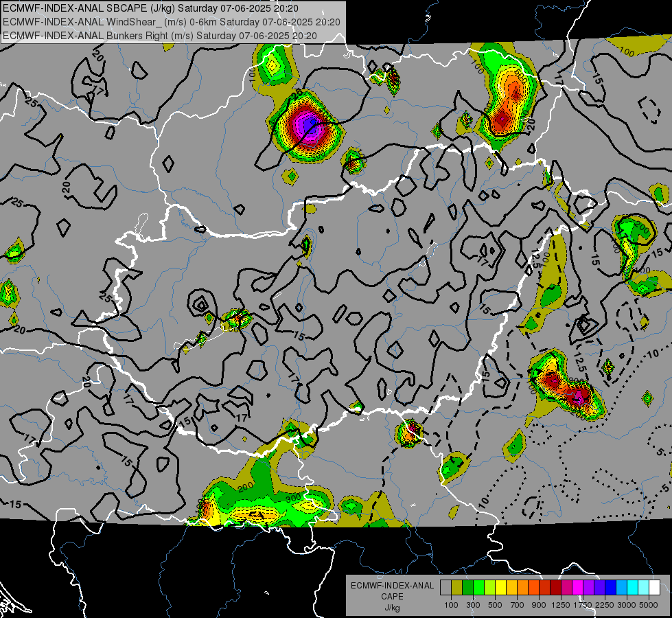Click the legend value 2250
The height and width of the screenshot is (618, 672).
(605, 605)
